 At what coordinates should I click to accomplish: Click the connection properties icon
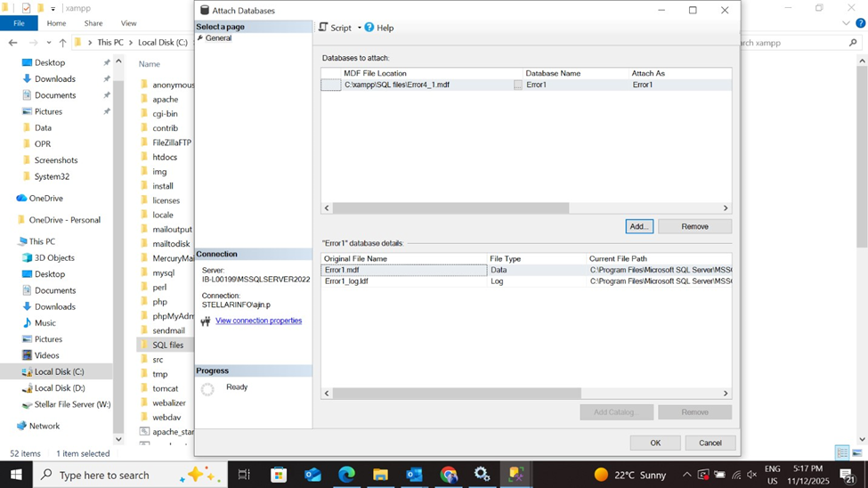pos(206,321)
